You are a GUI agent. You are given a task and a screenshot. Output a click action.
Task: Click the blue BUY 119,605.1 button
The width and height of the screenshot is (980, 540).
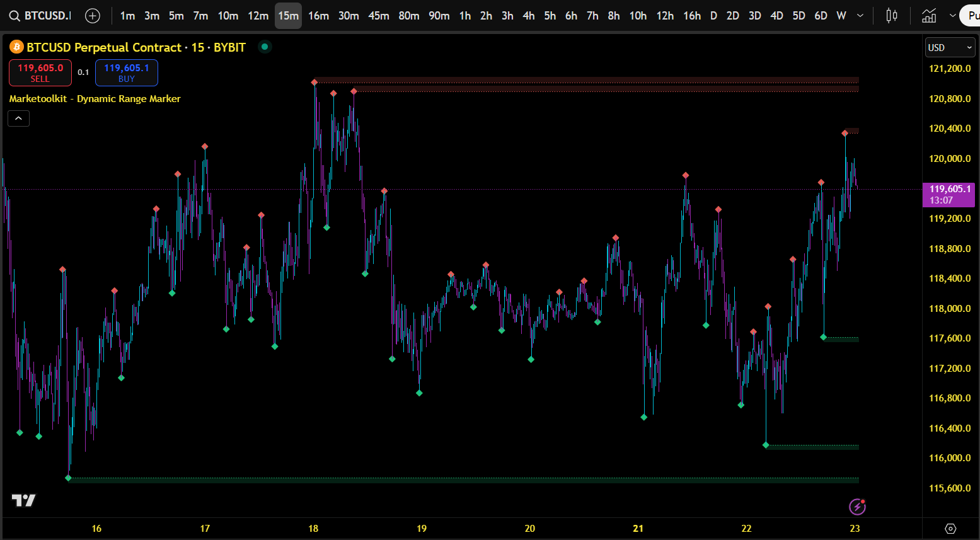(127, 72)
